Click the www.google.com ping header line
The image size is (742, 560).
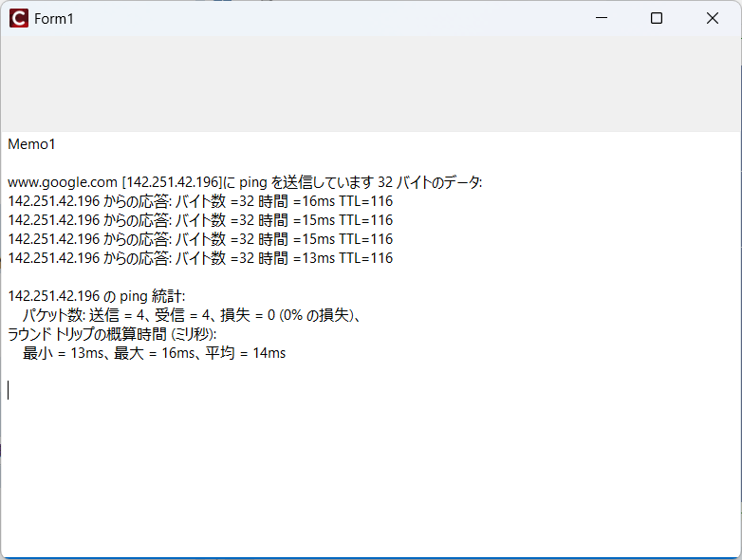[245, 182]
